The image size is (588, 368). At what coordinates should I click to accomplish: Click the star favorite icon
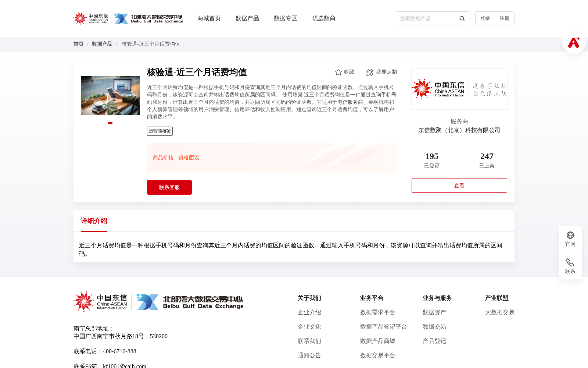tap(338, 72)
